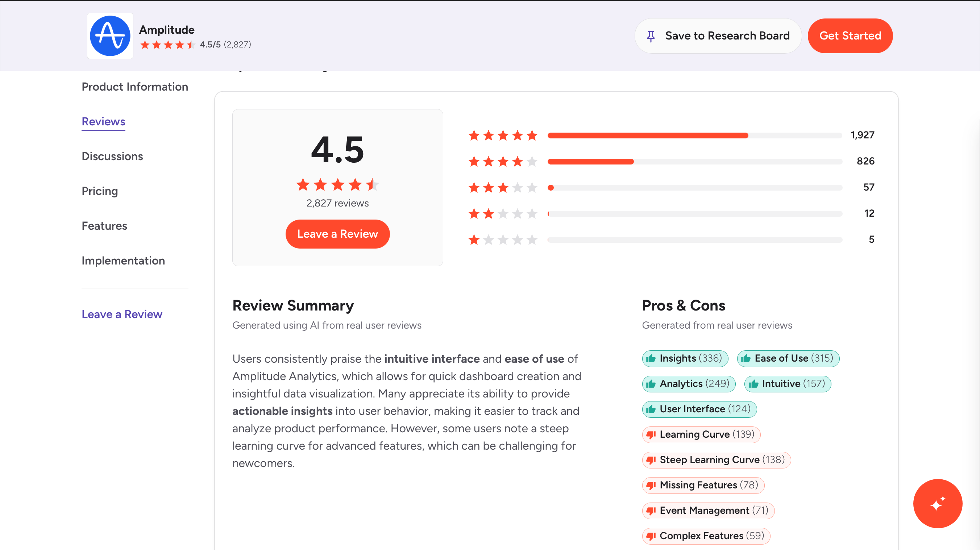Open the Discussions sidebar item

pyautogui.click(x=112, y=156)
